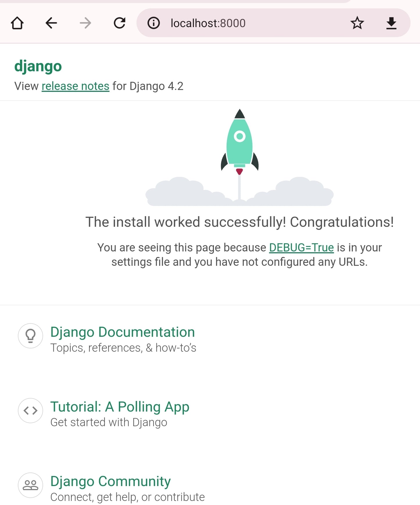Click the green django logo heading
The image size is (420, 505).
coord(38,66)
